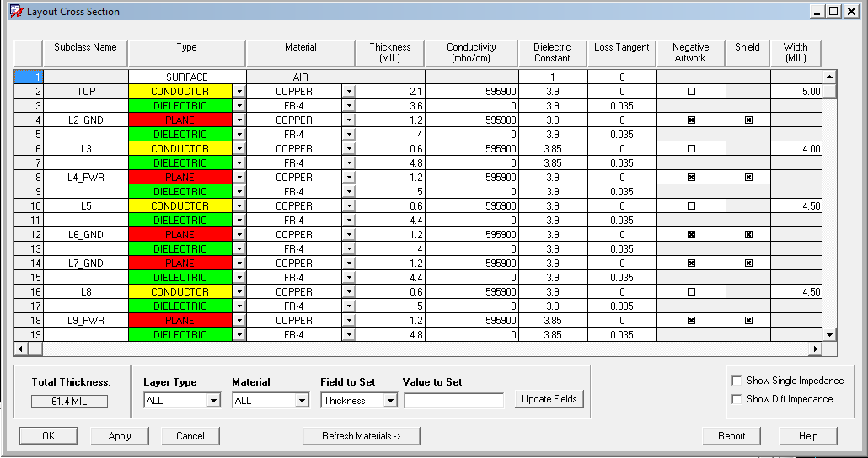Click the L6_GND subclass name cell

pyautogui.click(x=86, y=235)
